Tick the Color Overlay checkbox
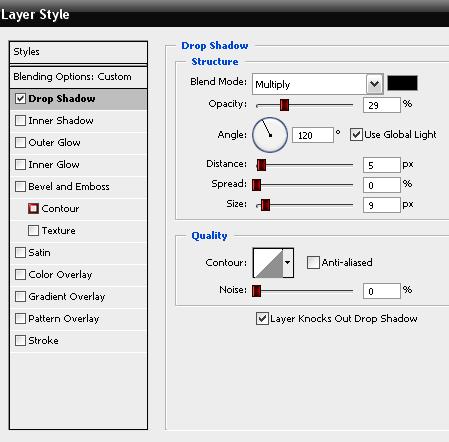 [x=20, y=275]
